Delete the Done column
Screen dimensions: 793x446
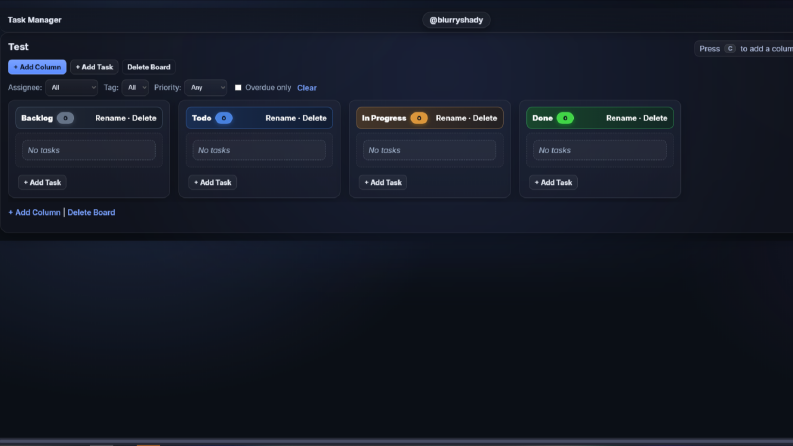click(x=655, y=118)
